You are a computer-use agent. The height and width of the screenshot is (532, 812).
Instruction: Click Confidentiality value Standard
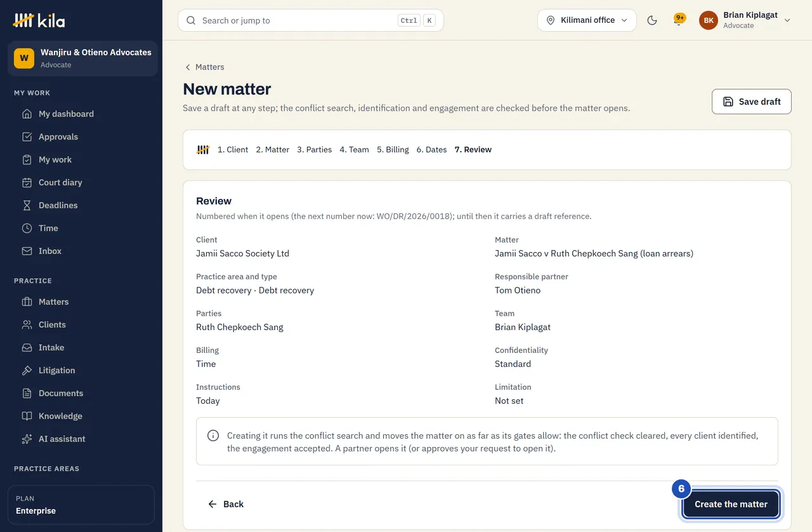(x=513, y=364)
